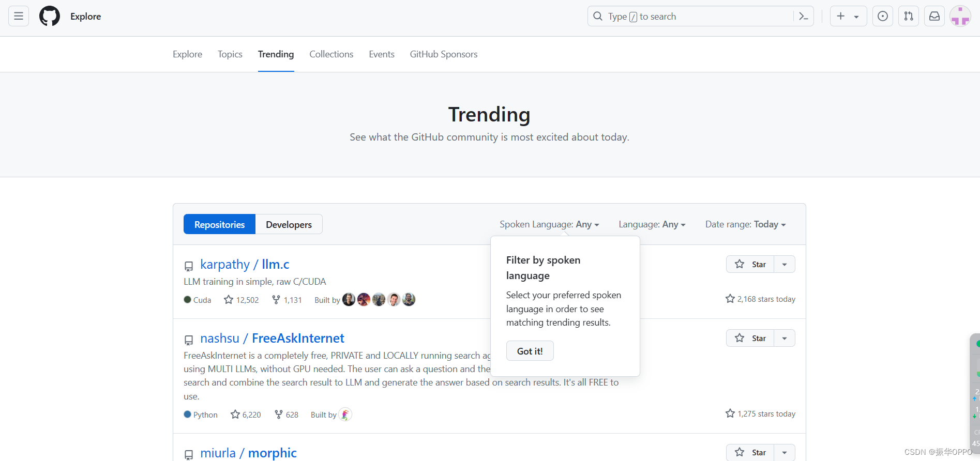
Task: Star the nashsu / FreeAskInternet repository
Action: (750, 338)
